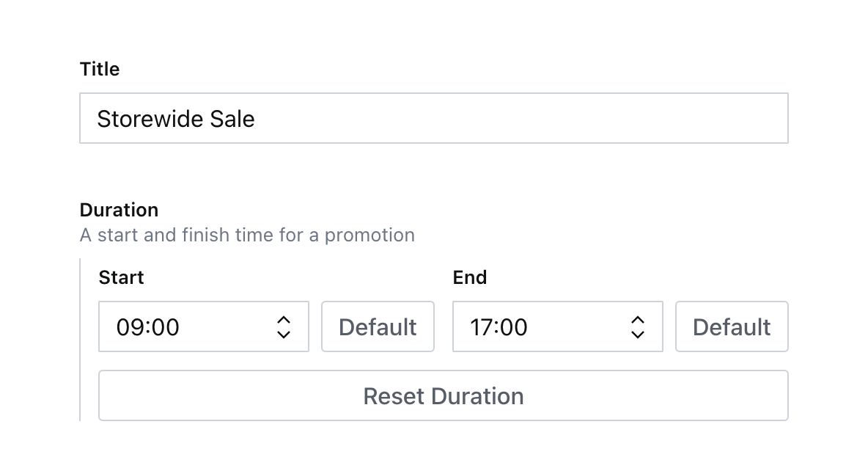868x471 pixels.
Task: Select the Start time value 09:00
Action: 148,326
